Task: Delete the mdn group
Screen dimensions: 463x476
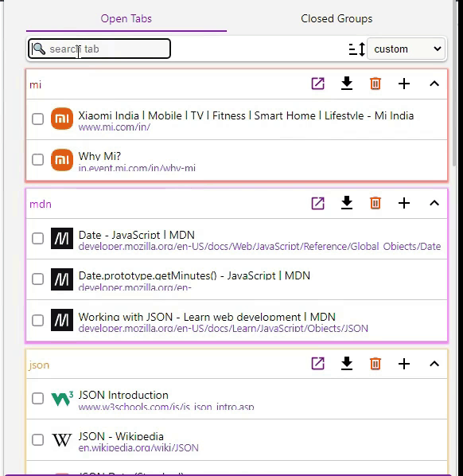Action: coord(375,203)
